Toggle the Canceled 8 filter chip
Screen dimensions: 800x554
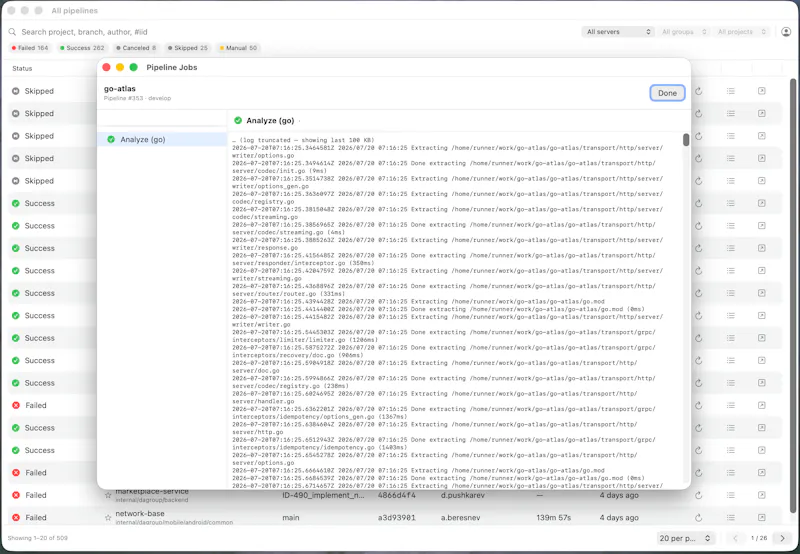click(x=136, y=48)
